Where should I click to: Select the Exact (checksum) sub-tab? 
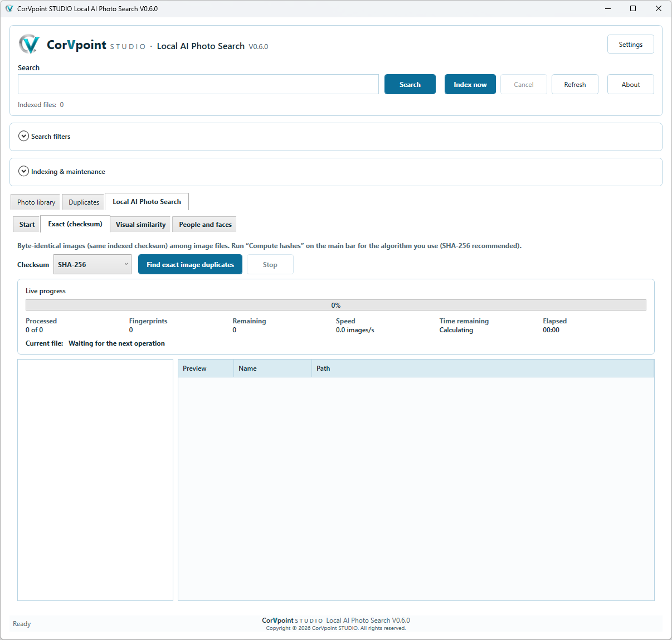click(75, 224)
